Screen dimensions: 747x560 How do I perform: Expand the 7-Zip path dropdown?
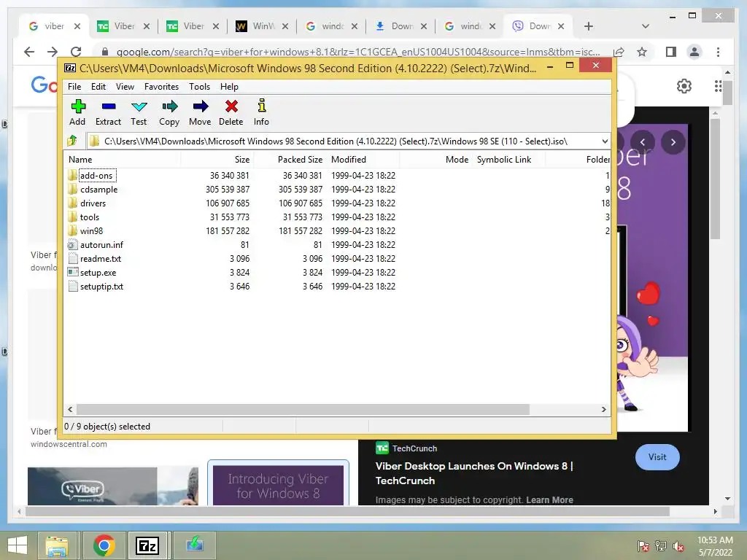pos(604,141)
